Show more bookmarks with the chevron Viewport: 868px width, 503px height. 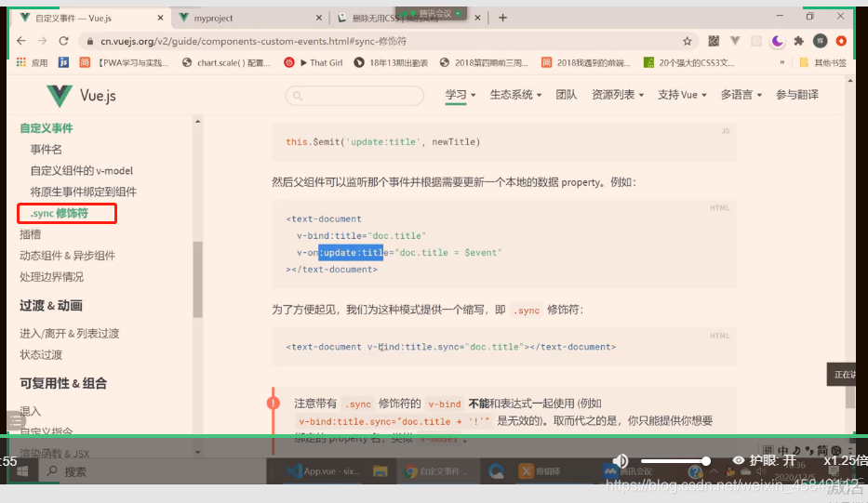(x=781, y=62)
